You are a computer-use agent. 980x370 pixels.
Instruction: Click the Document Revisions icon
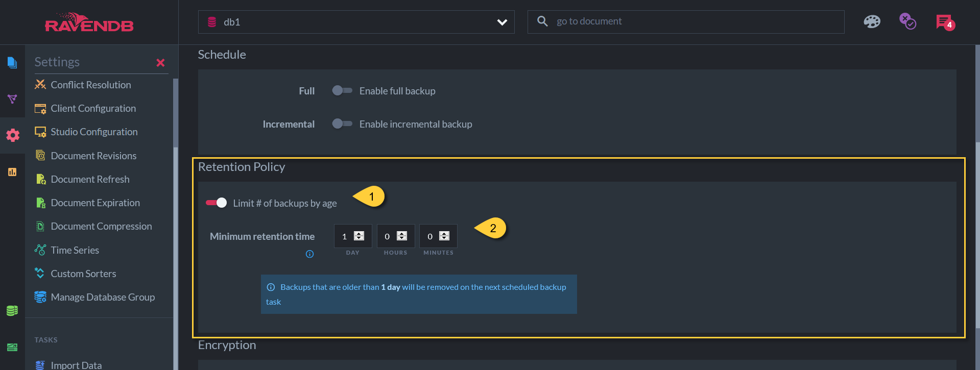point(40,155)
